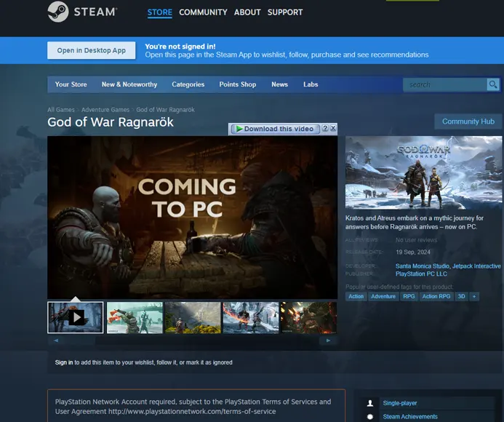Open the download bar help question mark
This screenshot has height=422, width=504.
325,128
